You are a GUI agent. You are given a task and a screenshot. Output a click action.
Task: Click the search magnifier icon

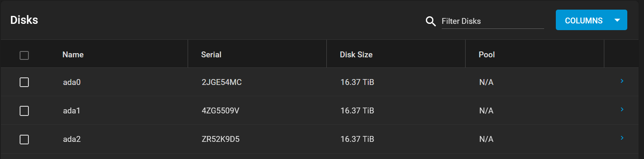tap(430, 21)
